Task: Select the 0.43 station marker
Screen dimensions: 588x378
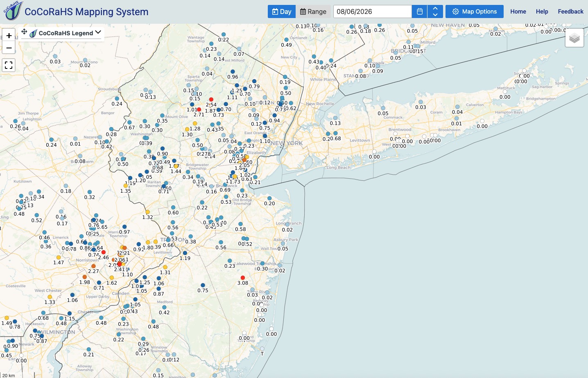Action: [314, 57]
